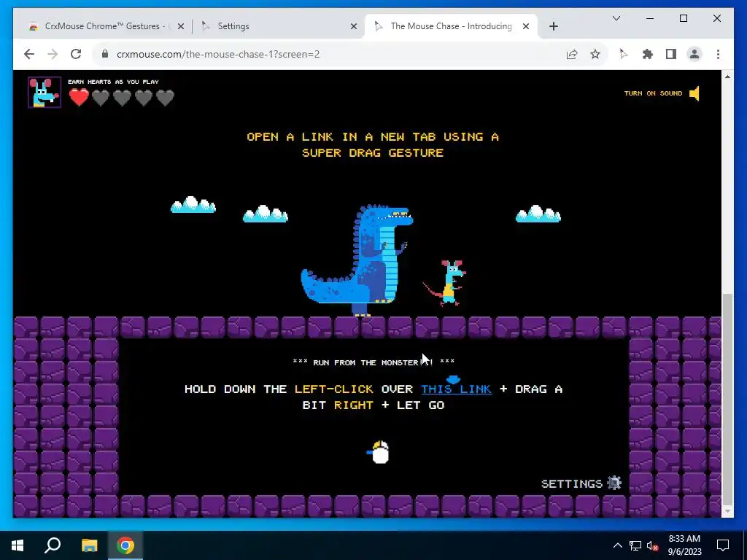
Task: Switch to the Settings tab
Action: (279, 26)
